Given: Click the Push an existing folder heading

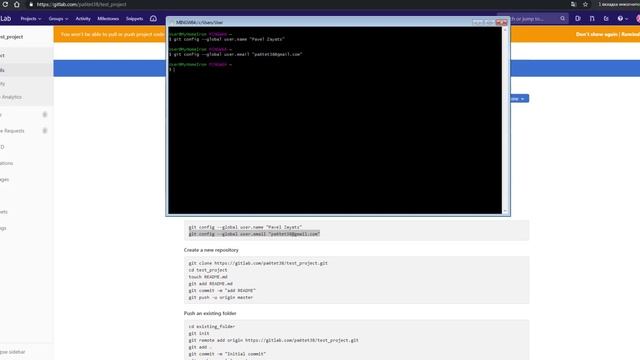Looking at the screenshot, I should tap(210, 313).
